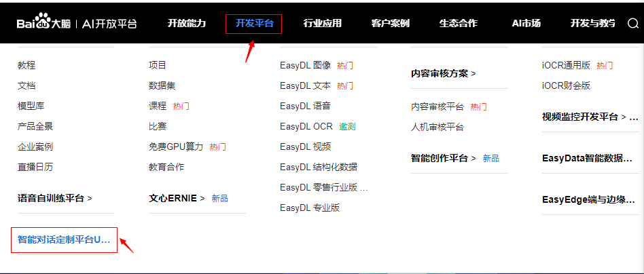Image resolution: width=644 pixels, height=274 pixels.
Task: Open the 内容审核平台 link
Action: (x=437, y=107)
